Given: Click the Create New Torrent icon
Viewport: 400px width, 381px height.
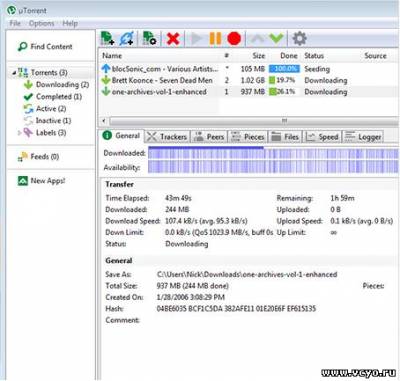Looking at the screenshot, I should pos(149,38).
